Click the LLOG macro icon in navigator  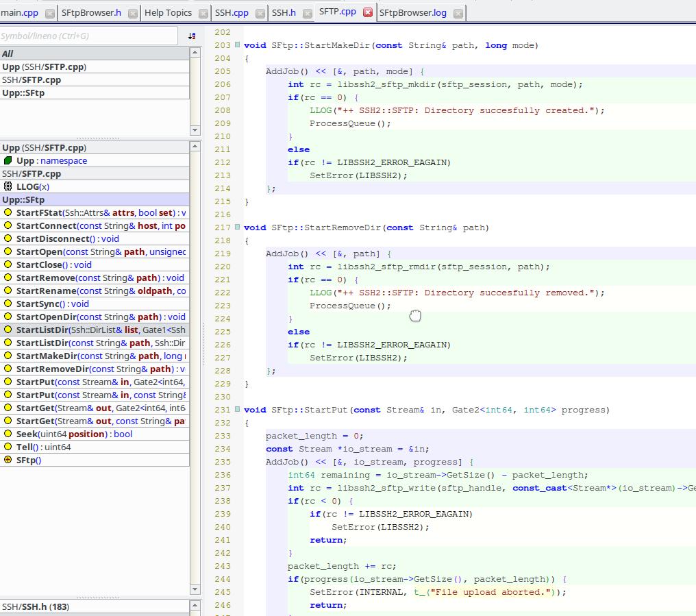click(8, 186)
